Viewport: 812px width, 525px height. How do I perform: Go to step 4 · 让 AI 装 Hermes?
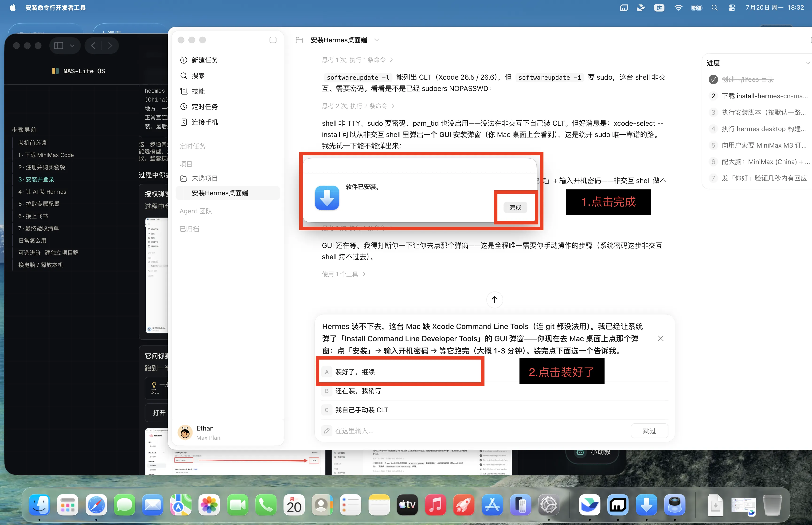(x=42, y=192)
